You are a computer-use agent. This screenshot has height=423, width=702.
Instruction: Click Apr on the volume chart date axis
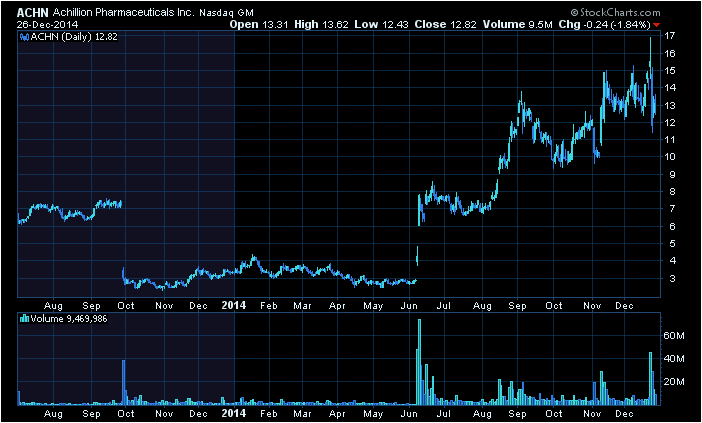tap(337, 413)
